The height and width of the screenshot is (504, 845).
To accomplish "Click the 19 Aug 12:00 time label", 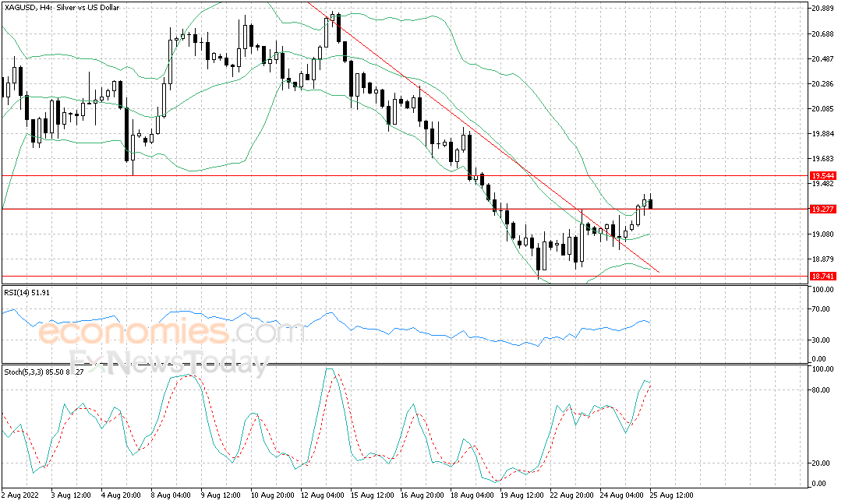I will tap(522, 495).
